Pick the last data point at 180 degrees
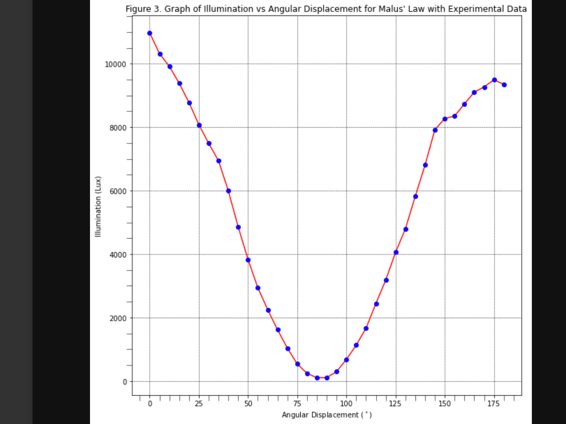The image size is (566, 424). [x=504, y=85]
